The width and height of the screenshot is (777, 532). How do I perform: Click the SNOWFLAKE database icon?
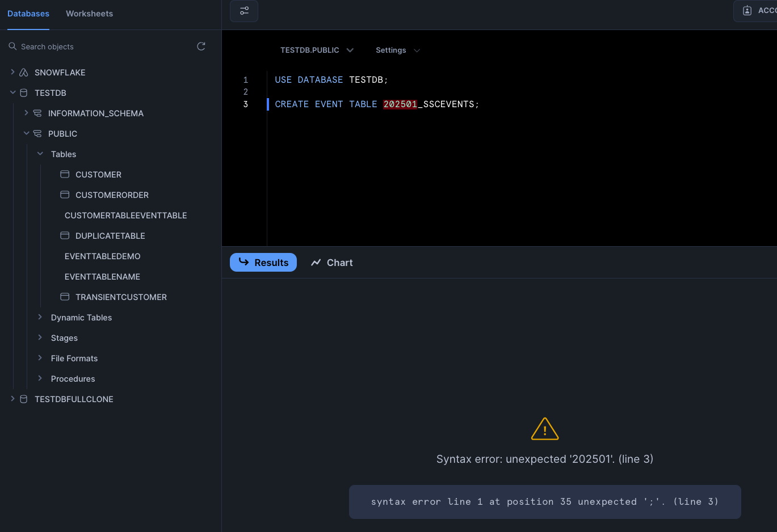click(x=24, y=73)
